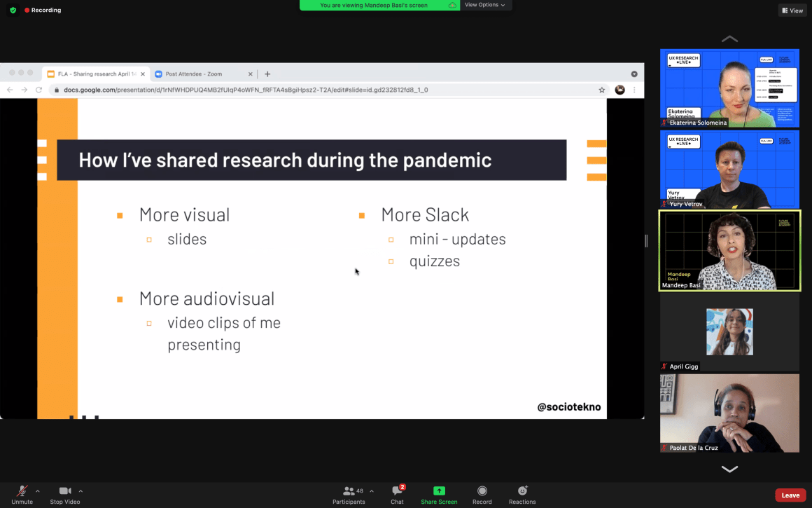Select Ekaterina Solomeina's video thumbnail
This screenshot has height=508, width=812.
tap(729, 88)
